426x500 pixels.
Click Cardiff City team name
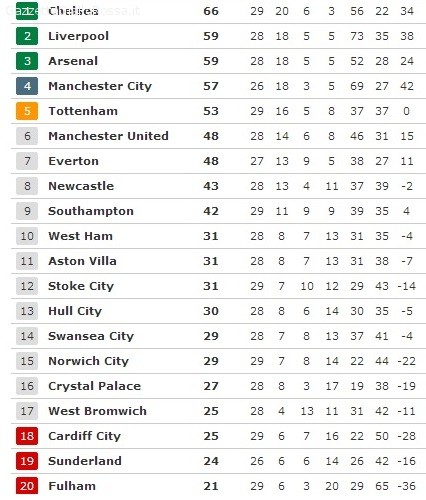click(85, 436)
